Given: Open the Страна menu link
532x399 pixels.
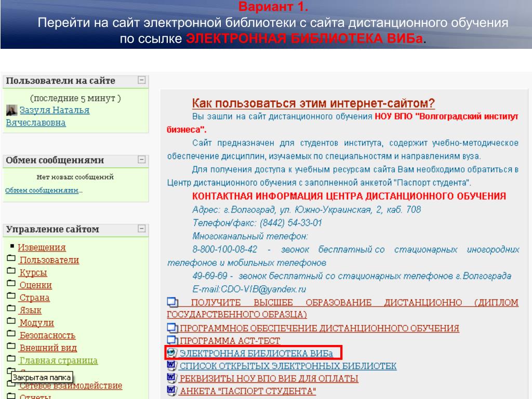Looking at the screenshot, I should [x=34, y=298].
